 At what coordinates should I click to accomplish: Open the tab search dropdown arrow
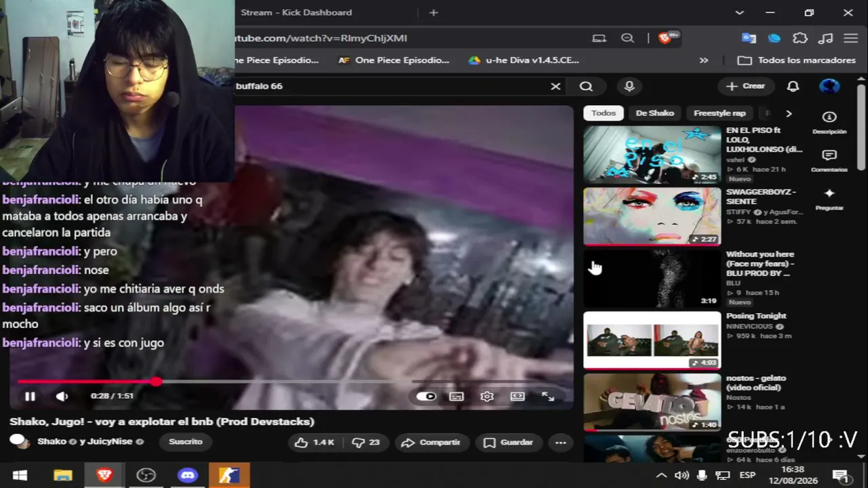point(739,12)
